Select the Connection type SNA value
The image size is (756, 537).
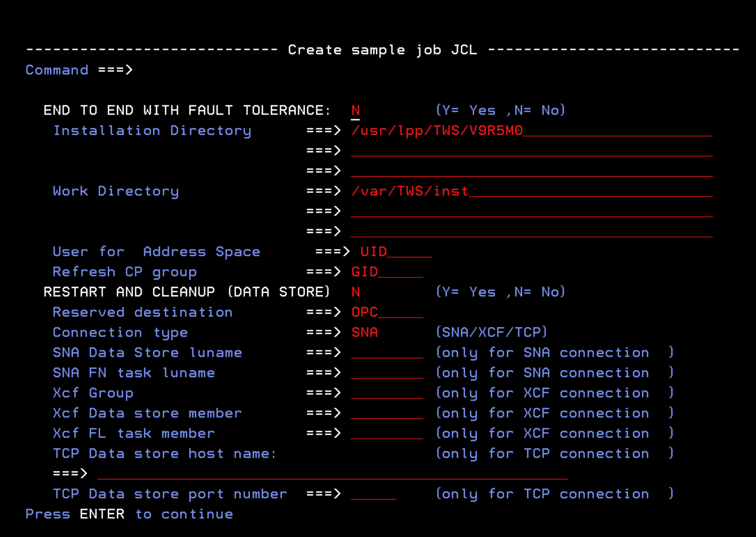(x=364, y=332)
